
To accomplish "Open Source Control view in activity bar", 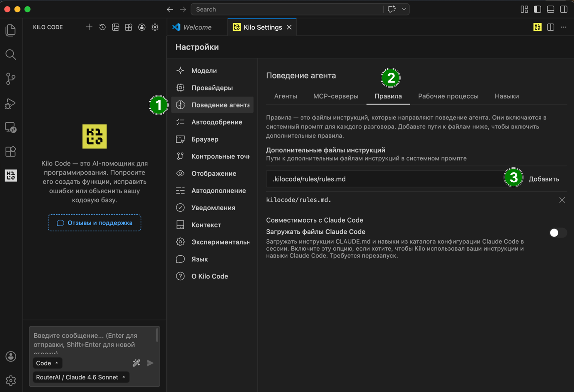I will (x=11, y=79).
